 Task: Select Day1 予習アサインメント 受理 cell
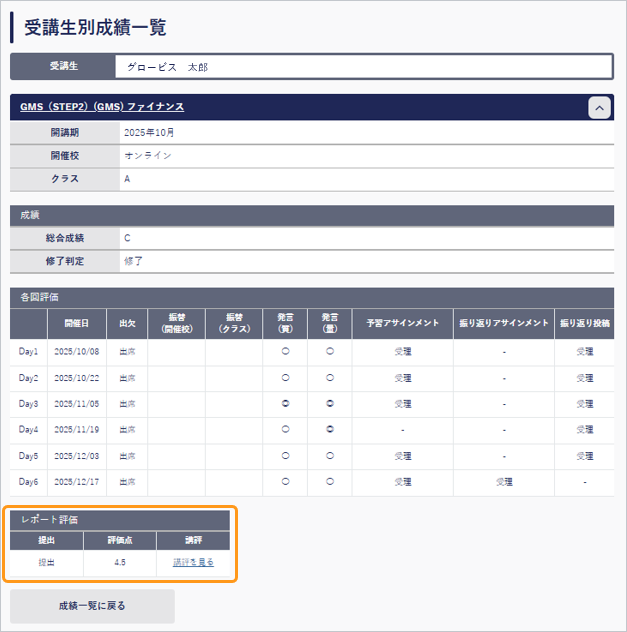click(x=402, y=352)
